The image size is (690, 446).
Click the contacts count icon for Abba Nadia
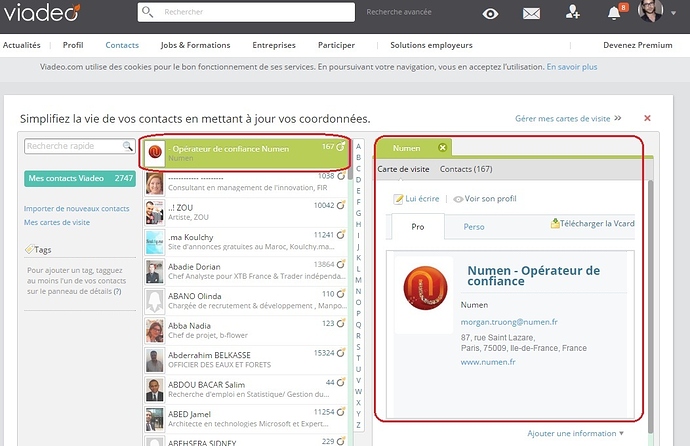click(341, 323)
